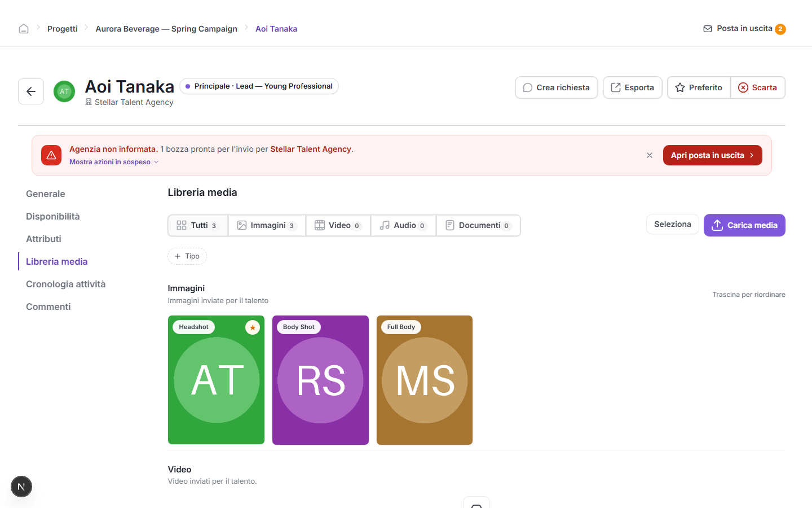Screen dimensions: 812x508
Task: Open Cronologia attività section
Action: coord(65,284)
